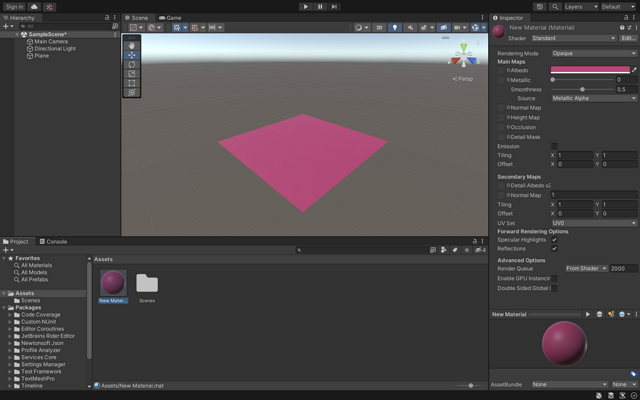Enable GPU Instancing checkbox

pyautogui.click(x=554, y=278)
